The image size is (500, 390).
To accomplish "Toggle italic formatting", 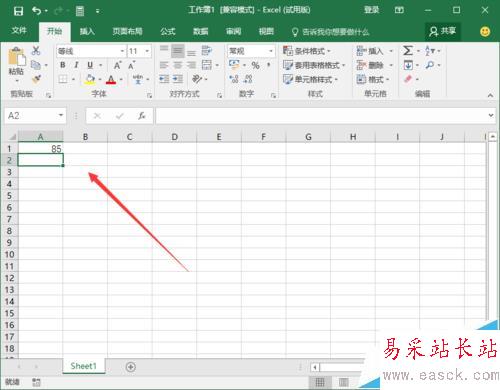I will (76, 65).
